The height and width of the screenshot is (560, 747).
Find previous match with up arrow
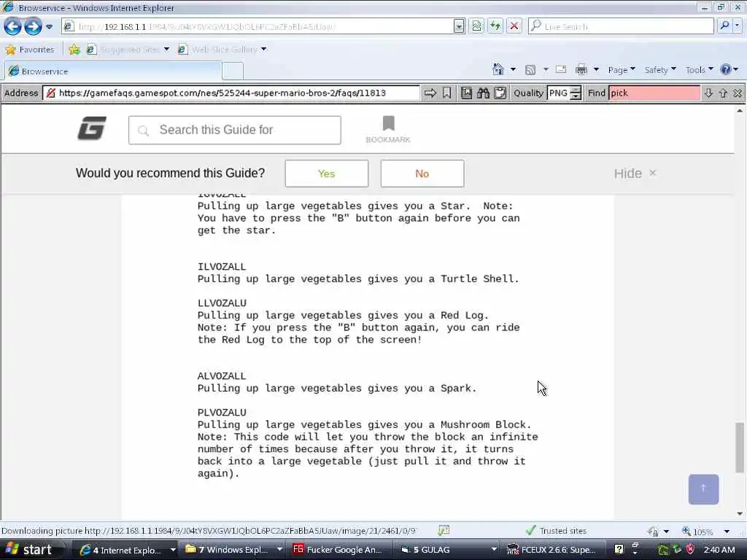723,93
